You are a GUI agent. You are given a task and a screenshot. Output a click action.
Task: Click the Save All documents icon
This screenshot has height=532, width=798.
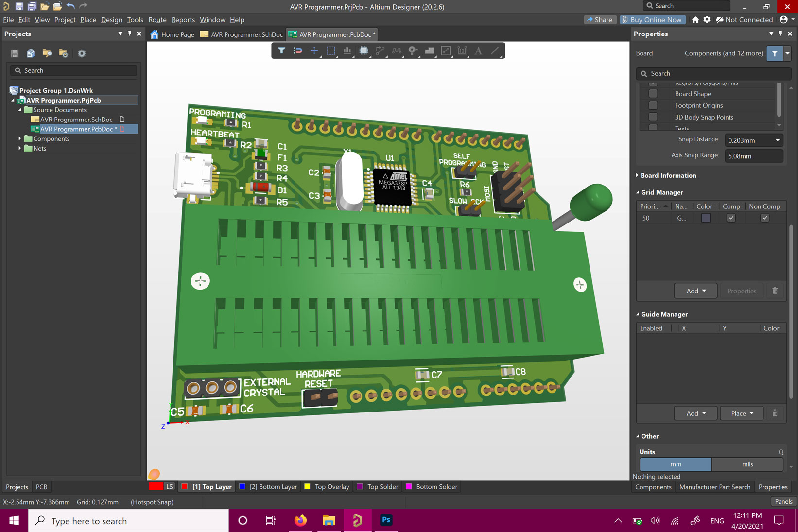[32, 6]
